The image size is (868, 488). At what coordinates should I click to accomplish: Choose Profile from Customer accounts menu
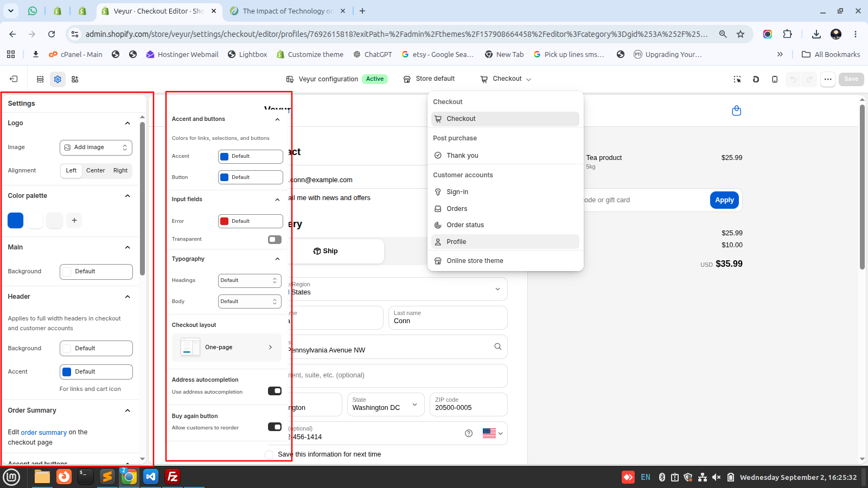coord(505,242)
